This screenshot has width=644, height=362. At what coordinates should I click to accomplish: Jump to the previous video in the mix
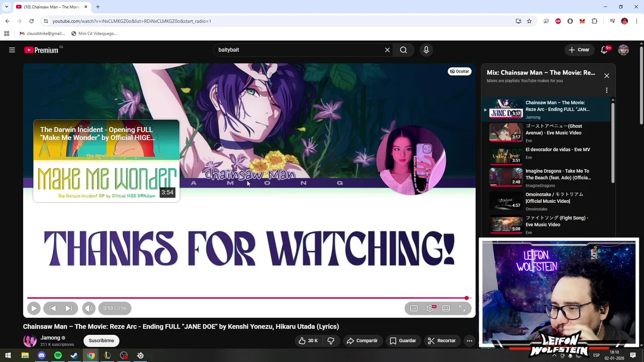(52, 308)
